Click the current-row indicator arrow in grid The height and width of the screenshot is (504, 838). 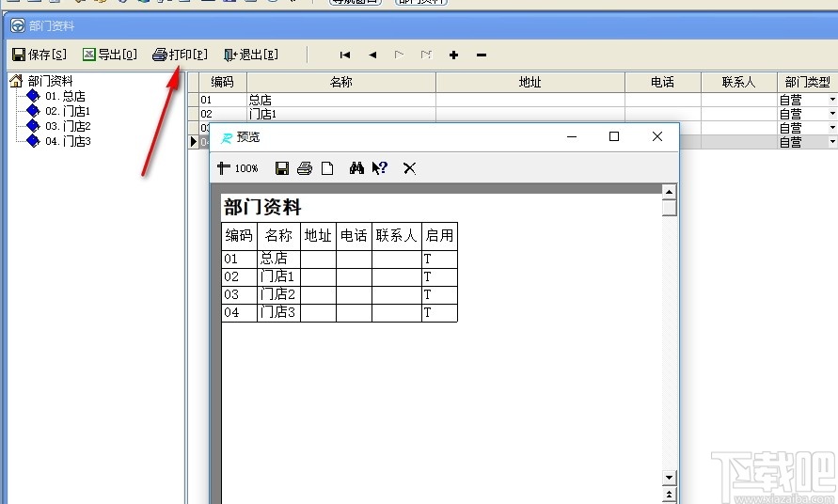pos(194,142)
